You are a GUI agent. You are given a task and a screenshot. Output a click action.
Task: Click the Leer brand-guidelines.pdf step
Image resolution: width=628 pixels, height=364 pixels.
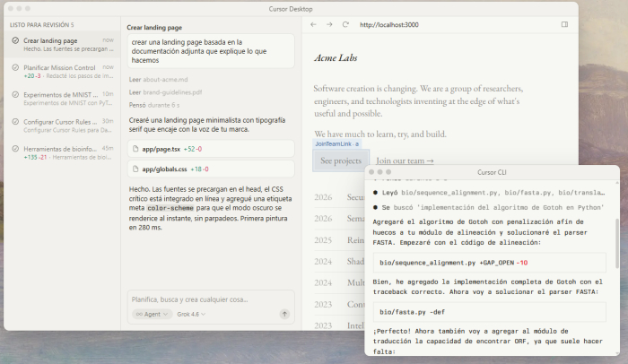pos(165,92)
